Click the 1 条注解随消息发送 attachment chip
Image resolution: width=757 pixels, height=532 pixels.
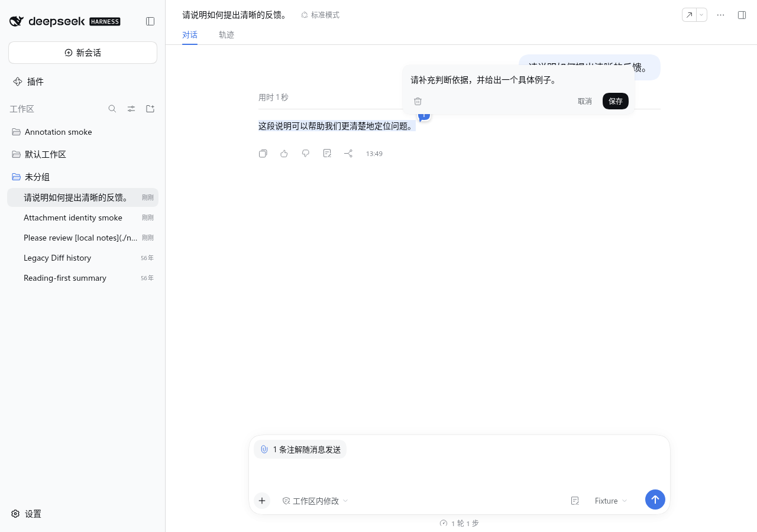pyautogui.click(x=300, y=449)
